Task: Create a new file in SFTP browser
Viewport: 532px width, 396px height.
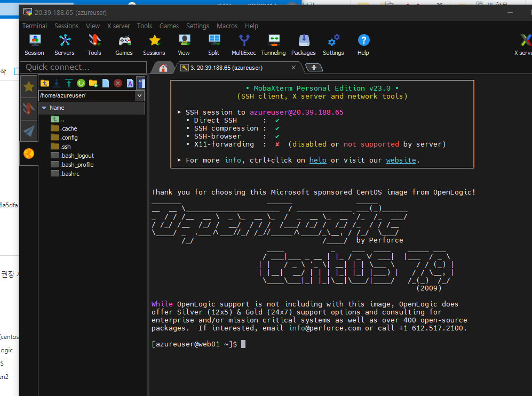Action: [x=106, y=83]
